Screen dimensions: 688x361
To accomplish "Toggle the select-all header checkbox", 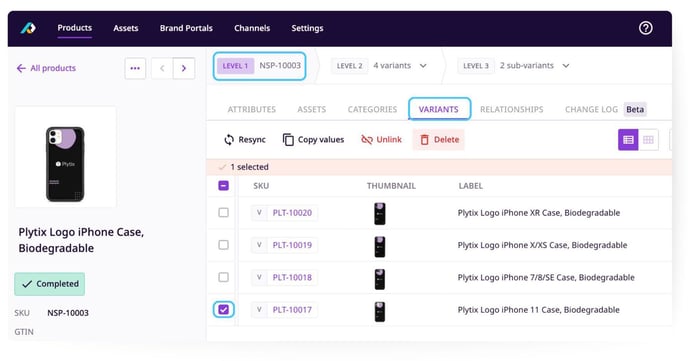I will point(223,186).
